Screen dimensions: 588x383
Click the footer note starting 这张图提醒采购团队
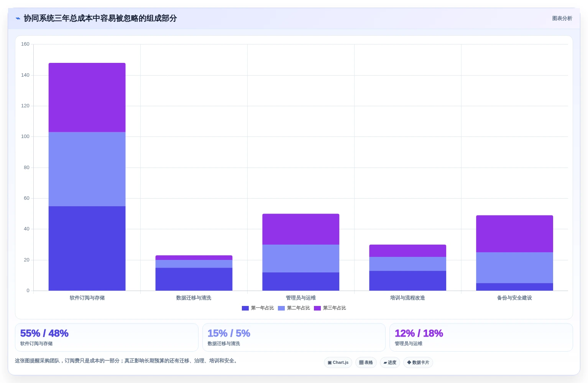click(127, 361)
